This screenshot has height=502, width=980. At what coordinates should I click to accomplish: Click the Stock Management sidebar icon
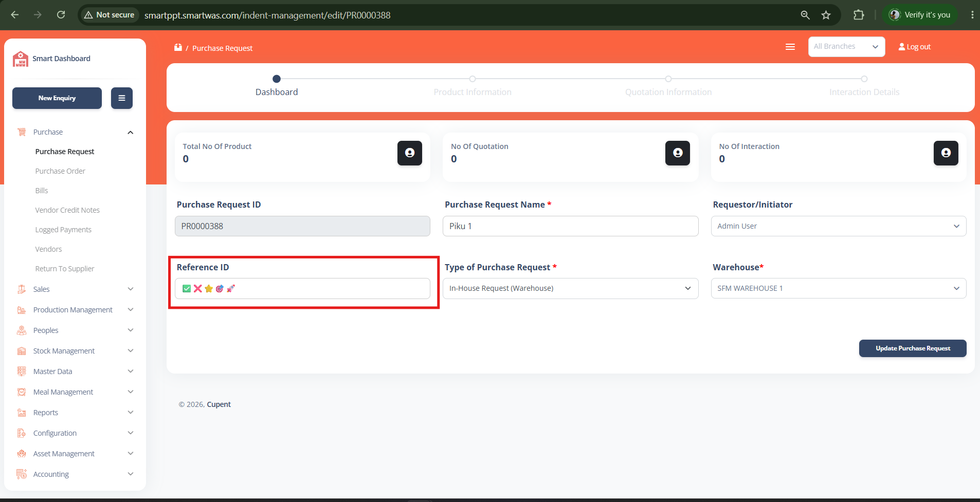tap(22, 351)
